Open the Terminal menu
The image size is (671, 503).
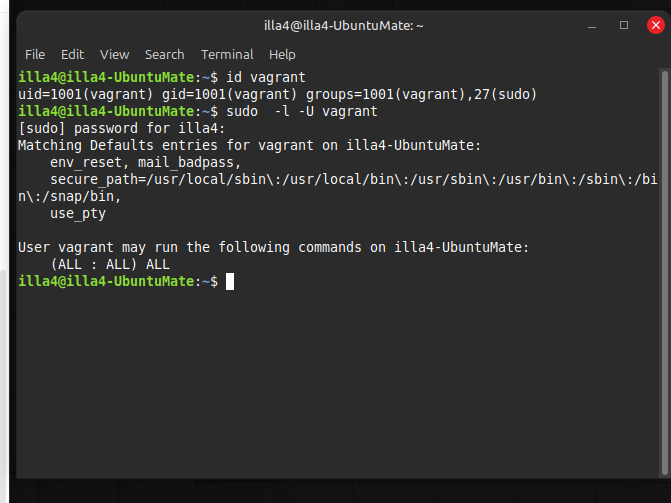[x=227, y=54]
